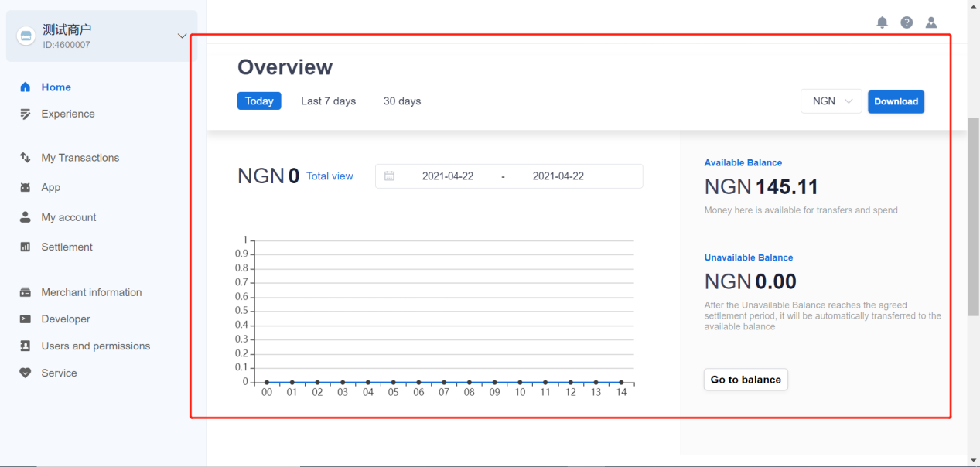Open the help question mark icon
This screenshot has height=467, width=980.
click(907, 22)
